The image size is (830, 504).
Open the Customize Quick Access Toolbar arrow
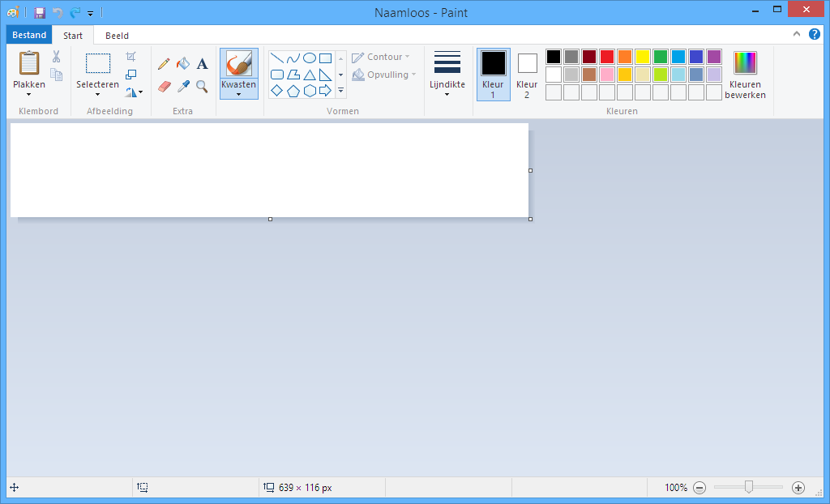[91, 13]
